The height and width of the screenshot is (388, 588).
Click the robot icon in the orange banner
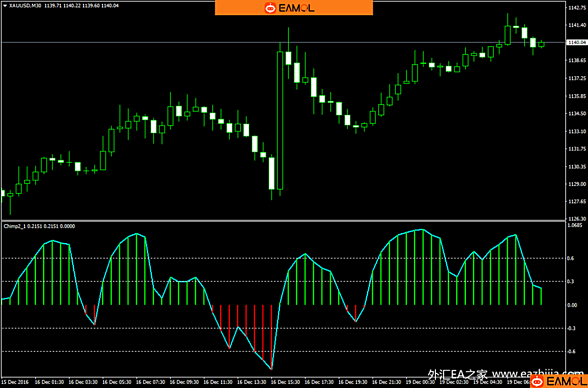(x=271, y=8)
